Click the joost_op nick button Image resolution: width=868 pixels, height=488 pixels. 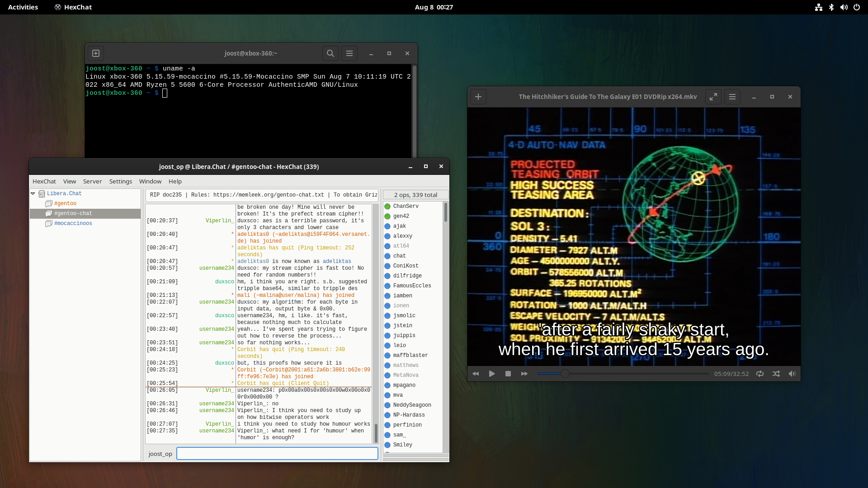tap(160, 454)
